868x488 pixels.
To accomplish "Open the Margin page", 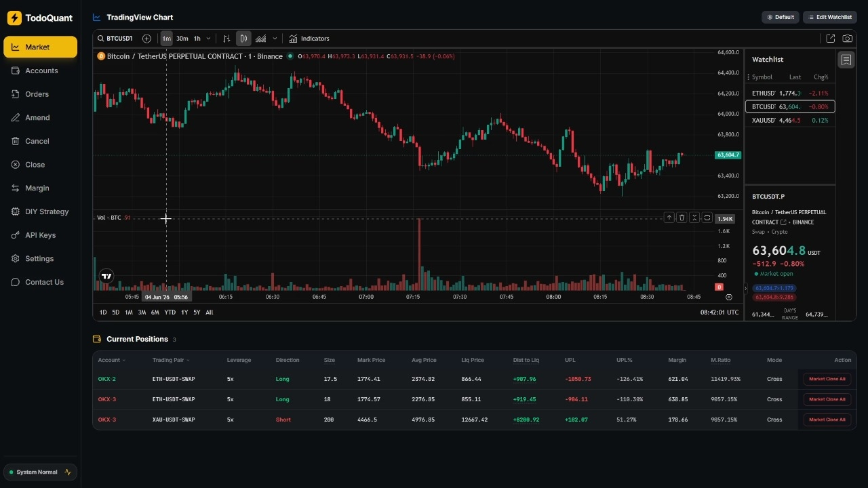I will (x=40, y=188).
